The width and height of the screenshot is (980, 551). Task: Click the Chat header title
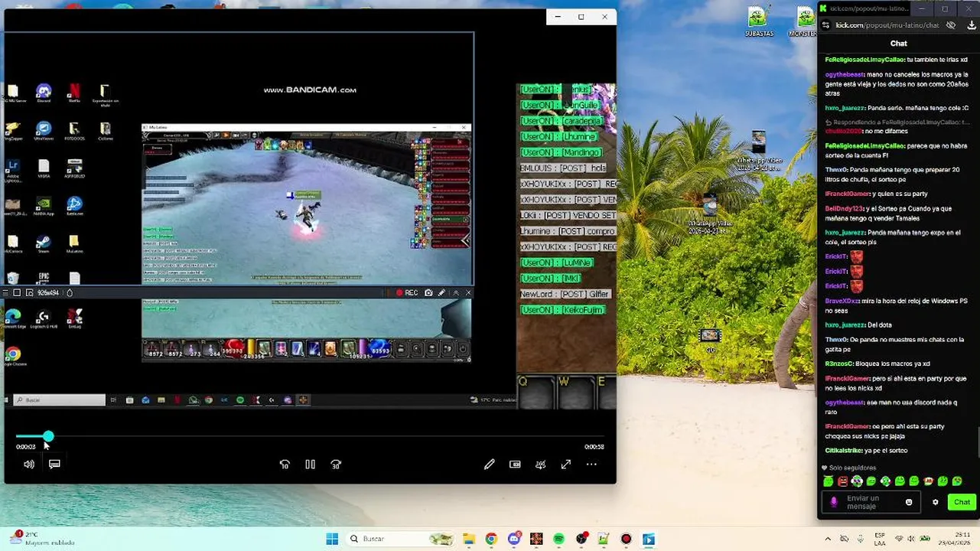(x=899, y=44)
